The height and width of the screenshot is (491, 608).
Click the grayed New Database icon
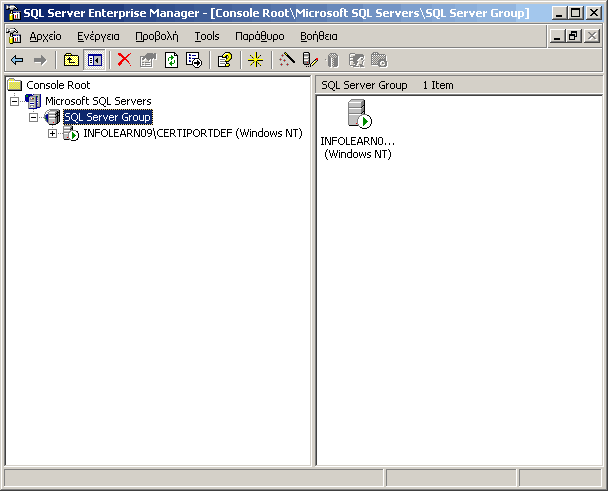point(333,60)
